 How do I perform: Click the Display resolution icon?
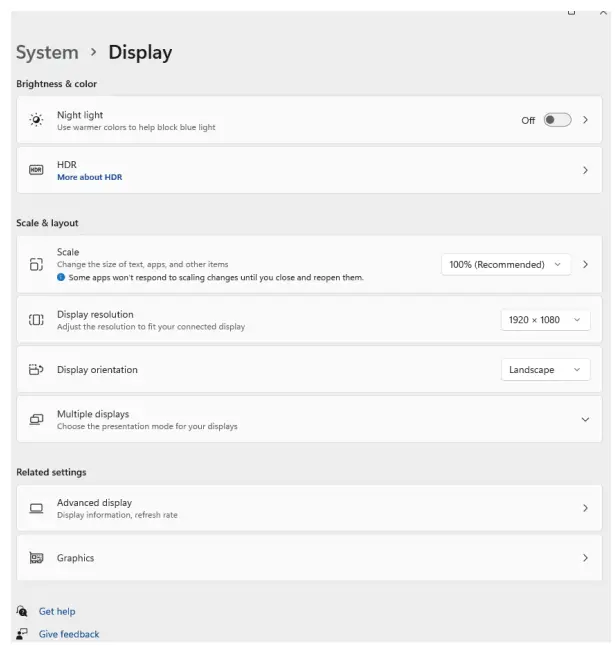(36, 320)
